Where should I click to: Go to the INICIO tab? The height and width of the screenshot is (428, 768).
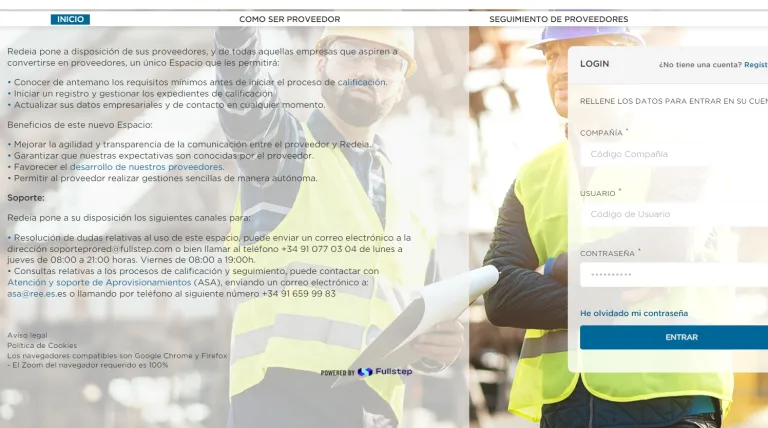click(70, 19)
